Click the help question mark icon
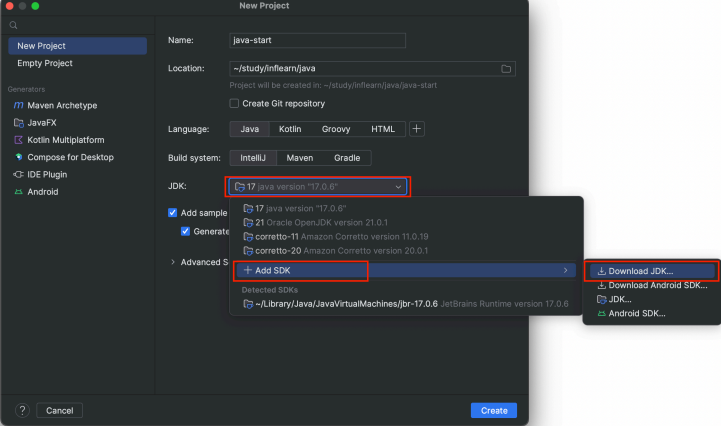The height and width of the screenshot is (426, 721). click(x=22, y=410)
